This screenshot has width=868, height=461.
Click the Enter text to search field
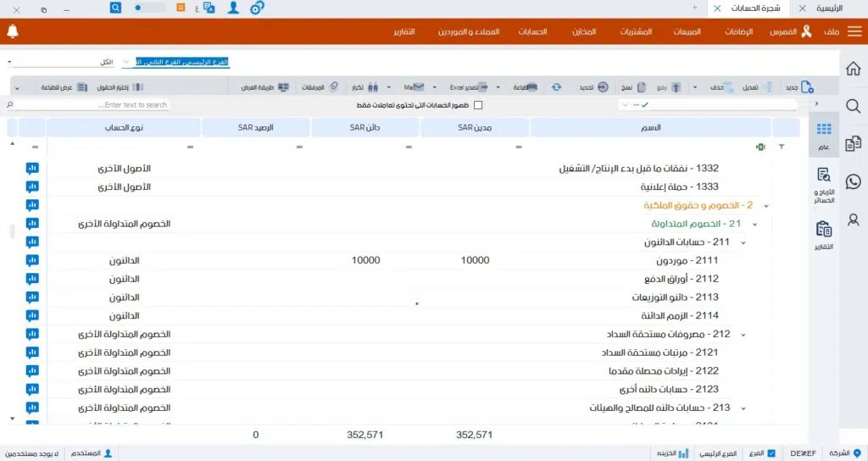(88, 104)
